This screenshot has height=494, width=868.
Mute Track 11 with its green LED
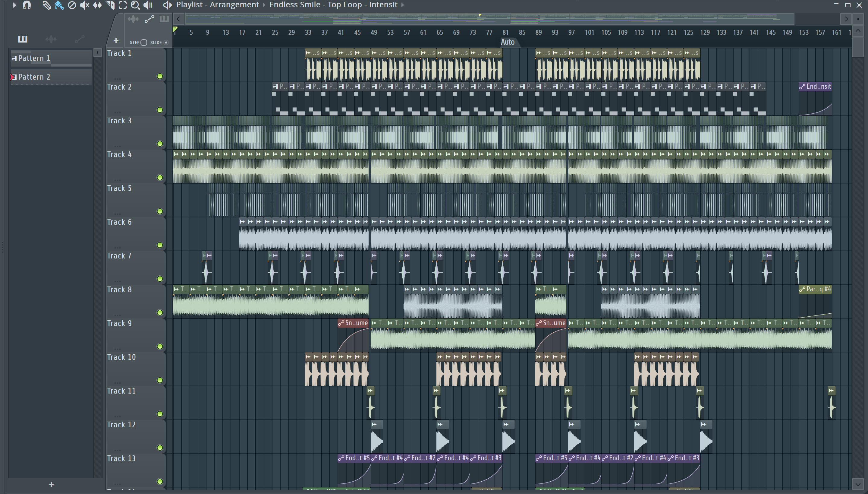(x=160, y=414)
